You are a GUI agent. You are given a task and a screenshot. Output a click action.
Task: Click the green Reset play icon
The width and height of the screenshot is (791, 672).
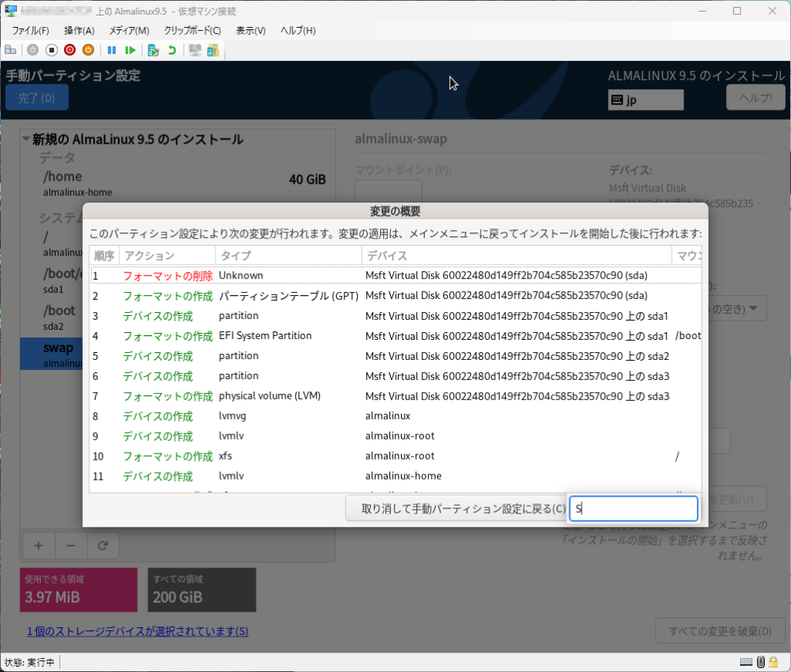pyautogui.click(x=131, y=50)
